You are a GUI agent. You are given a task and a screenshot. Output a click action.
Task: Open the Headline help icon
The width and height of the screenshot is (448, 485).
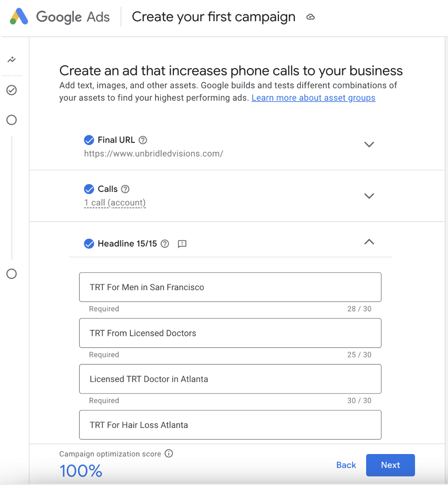pyautogui.click(x=165, y=244)
